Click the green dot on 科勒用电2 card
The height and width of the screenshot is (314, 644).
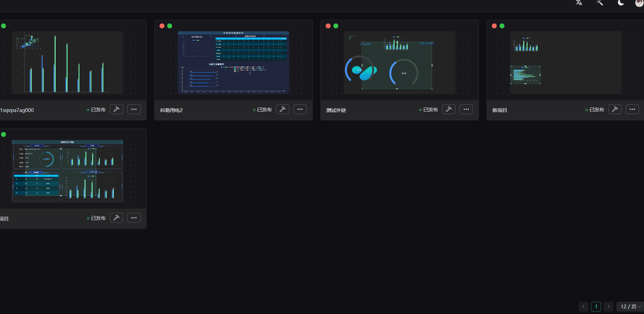170,26
